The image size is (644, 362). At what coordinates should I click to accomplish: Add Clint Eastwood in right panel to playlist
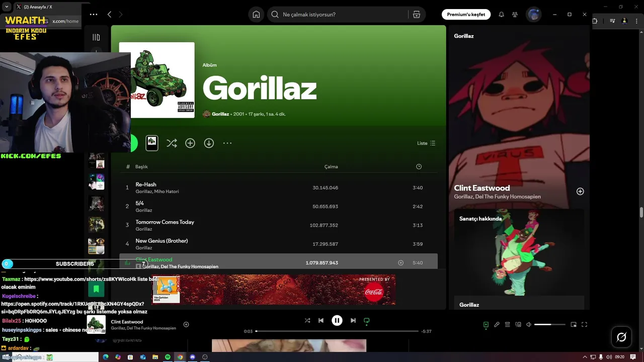click(x=580, y=192)
